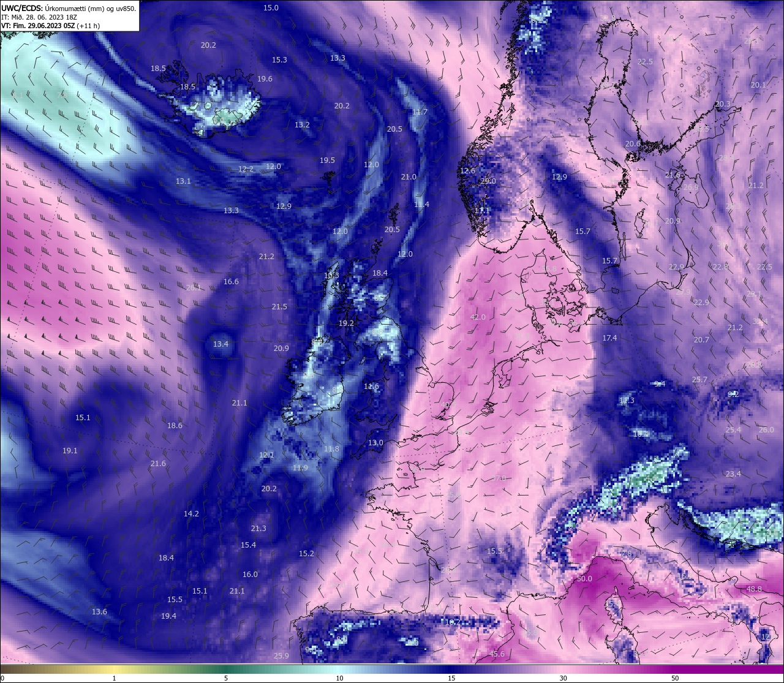Click the colorbar tick label 30
Image resolution: width=784 pixels, height=683 pixels.
coord(563,678)
